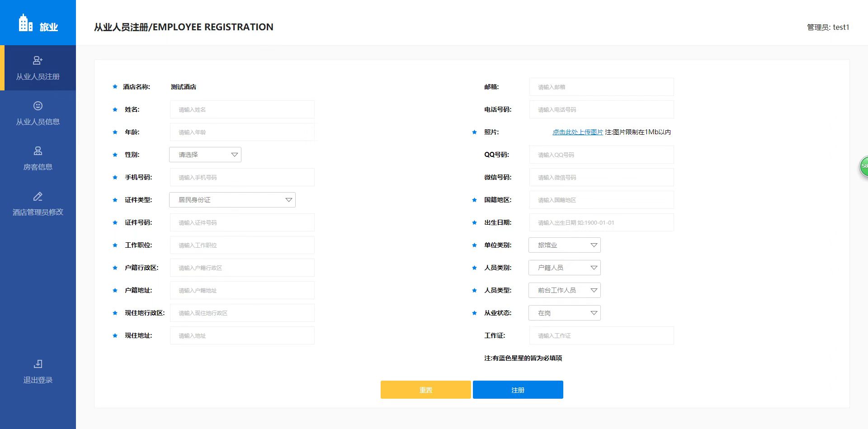
Task: Click the hotel building logo icon
Action: tap(25, 23)
